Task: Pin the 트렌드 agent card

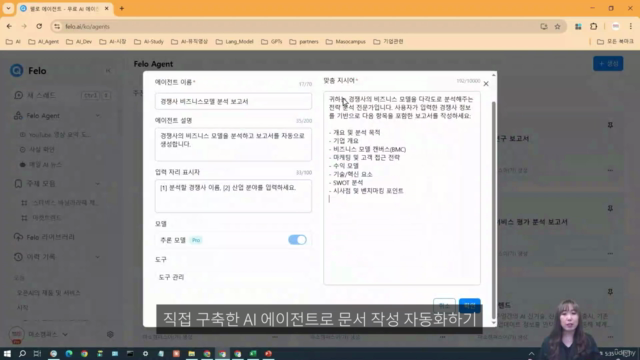Action: coord(610,292)
